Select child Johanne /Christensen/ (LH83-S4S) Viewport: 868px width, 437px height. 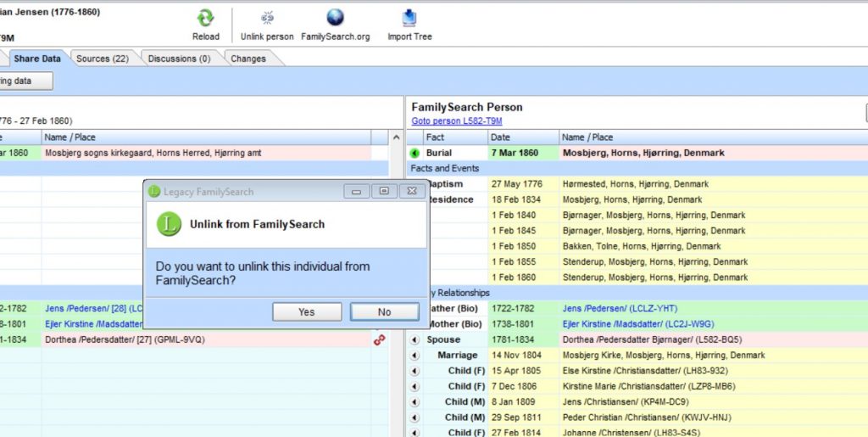pos(631,433)
